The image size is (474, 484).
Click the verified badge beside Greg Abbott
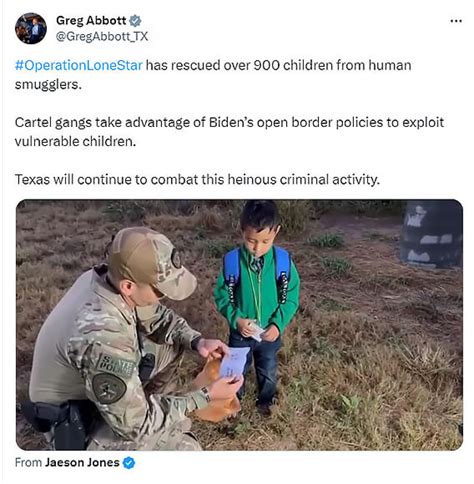tap(135, 21)
